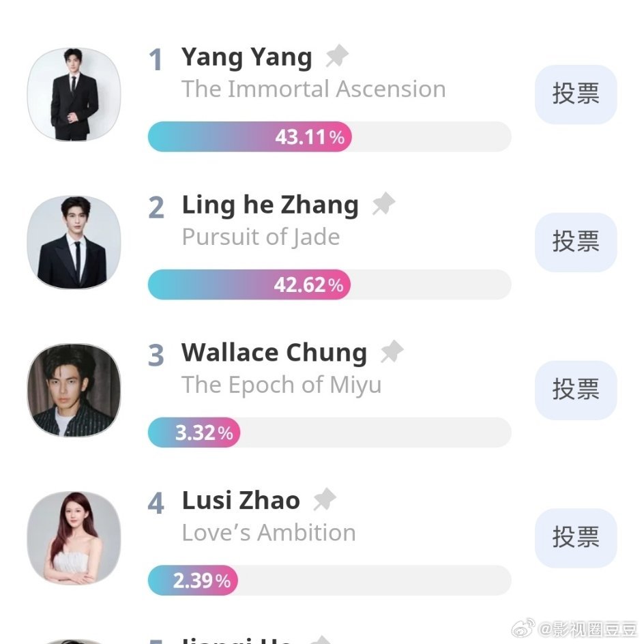Vote for Wallace Chung with 投票
Image resolution: width=644 pixels, height=644 pixels.
(x=576, y=390)
